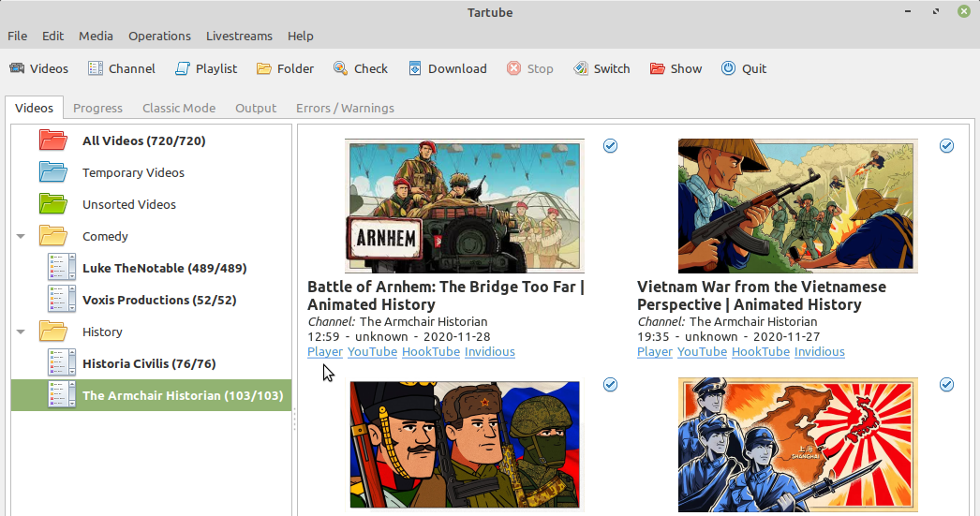Toggle checkmark beside Shanghai map thumbnail video
Viewport: 980px width, 516px height.
946,384
